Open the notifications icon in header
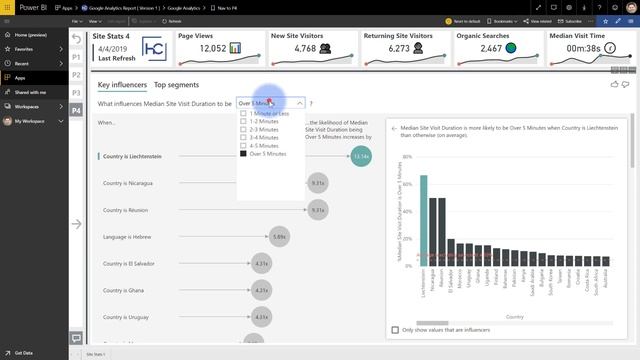This screenshot has width=640, height=360. pos(553,7)
